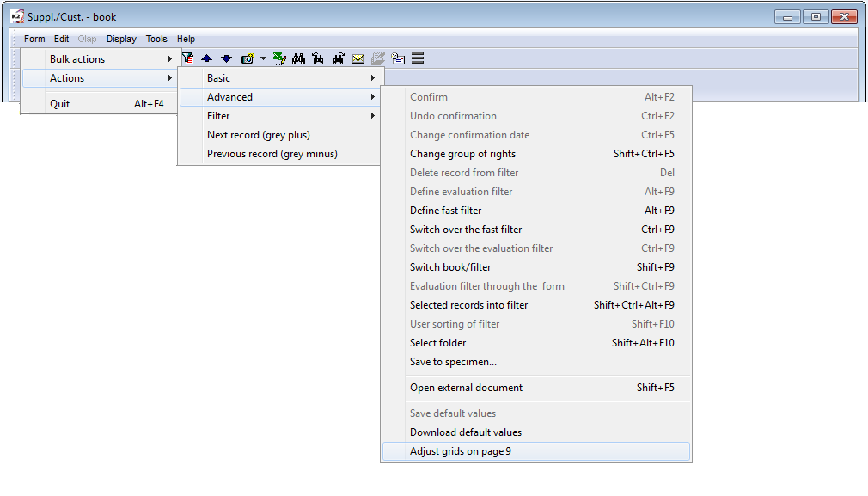Minimize the Suppl./Cust. - book window
Screen dimensions: 868x496
[x=787, y=16]
